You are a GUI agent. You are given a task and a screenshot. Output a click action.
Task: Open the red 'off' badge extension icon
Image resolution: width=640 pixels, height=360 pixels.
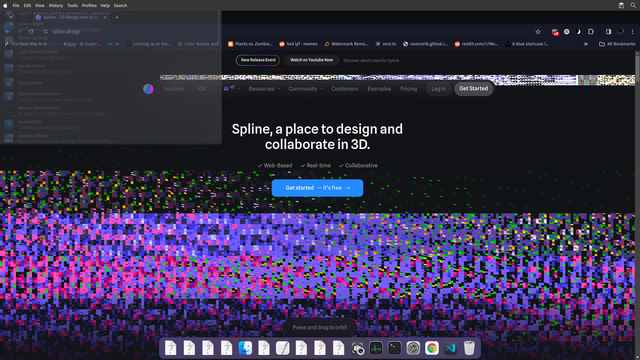point(555,32)
